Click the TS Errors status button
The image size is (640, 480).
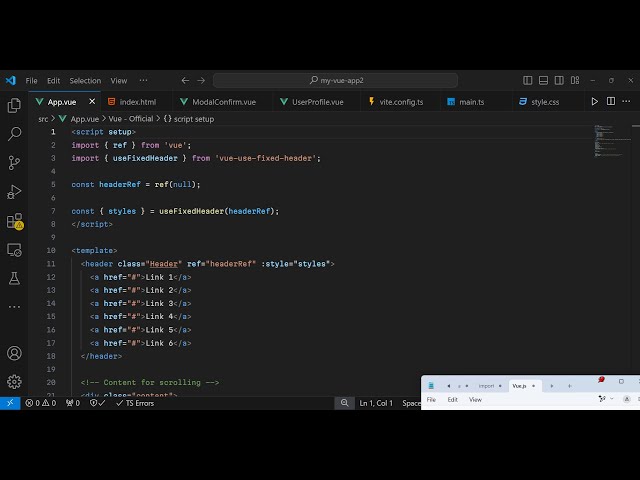(133, 403)
